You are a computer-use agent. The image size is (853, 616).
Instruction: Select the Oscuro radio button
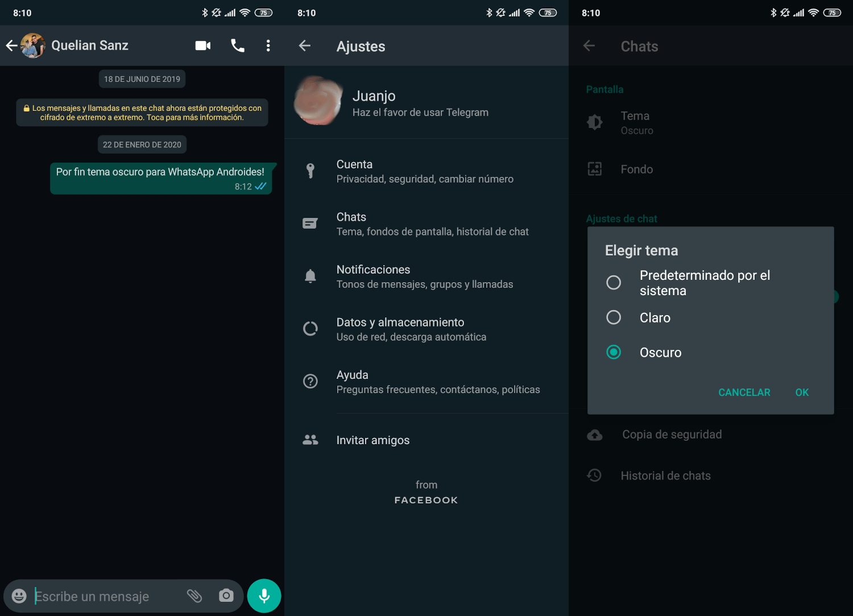click(x=614, y=352)
